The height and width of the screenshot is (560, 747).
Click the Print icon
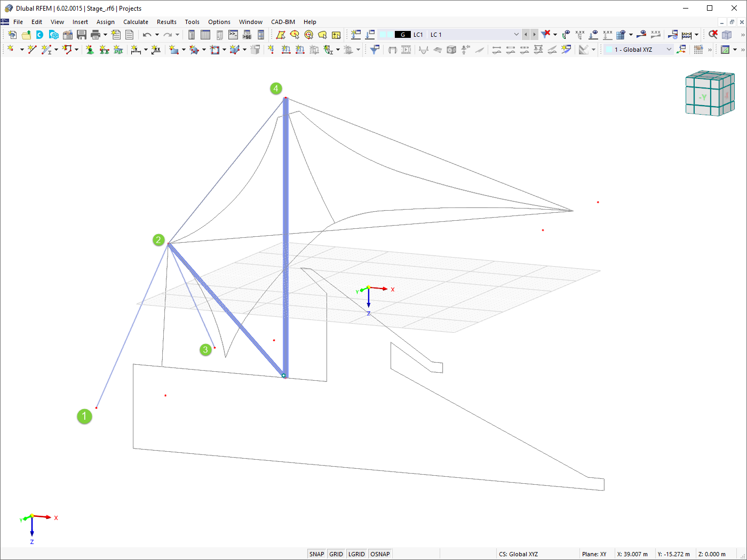pyautogui.click(x=95, y=35)
